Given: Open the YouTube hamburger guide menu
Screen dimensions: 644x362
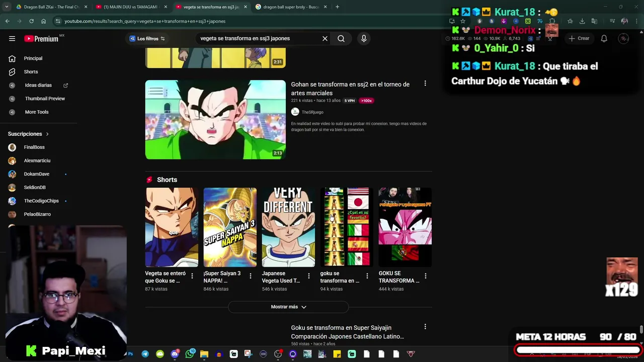Looking at the screenshot, I should pyautogui.click(x=12, y=39).
